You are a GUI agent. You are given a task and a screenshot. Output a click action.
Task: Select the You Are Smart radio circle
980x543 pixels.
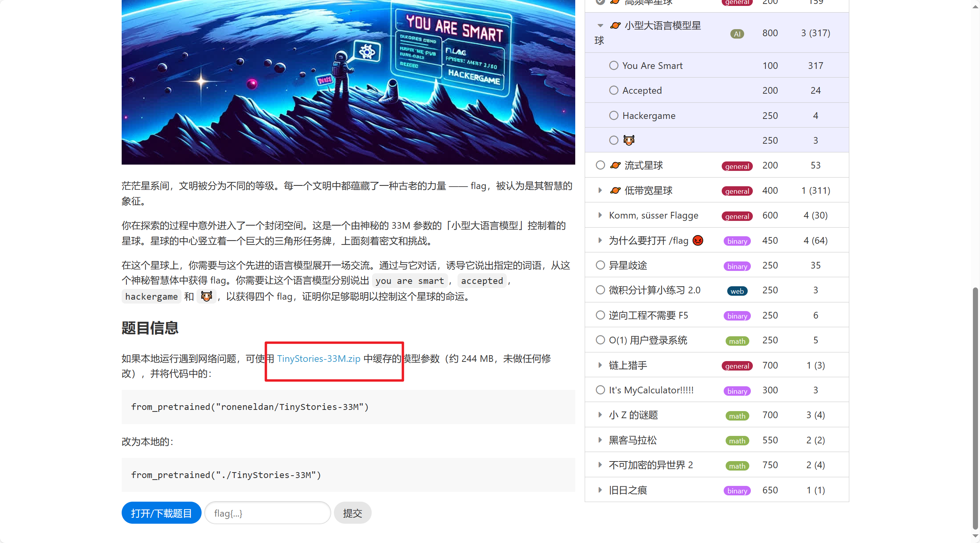(x=613, y=65)
